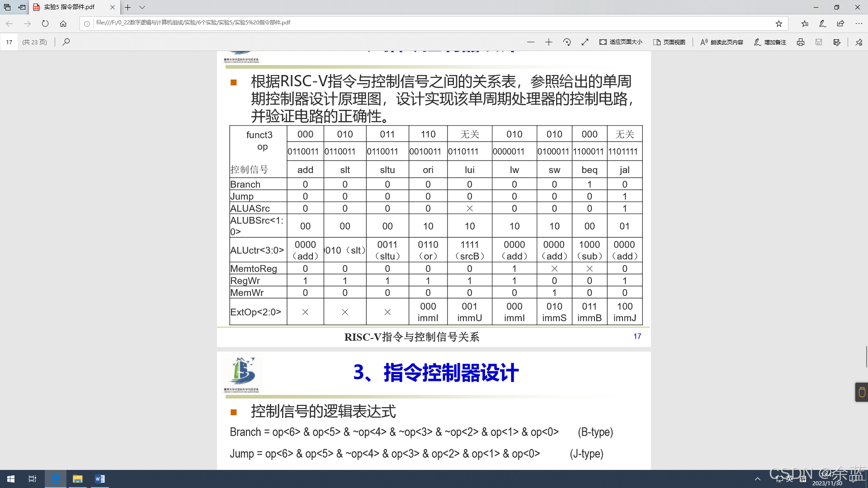Open the browser Settings and more menu

point(859,23)
